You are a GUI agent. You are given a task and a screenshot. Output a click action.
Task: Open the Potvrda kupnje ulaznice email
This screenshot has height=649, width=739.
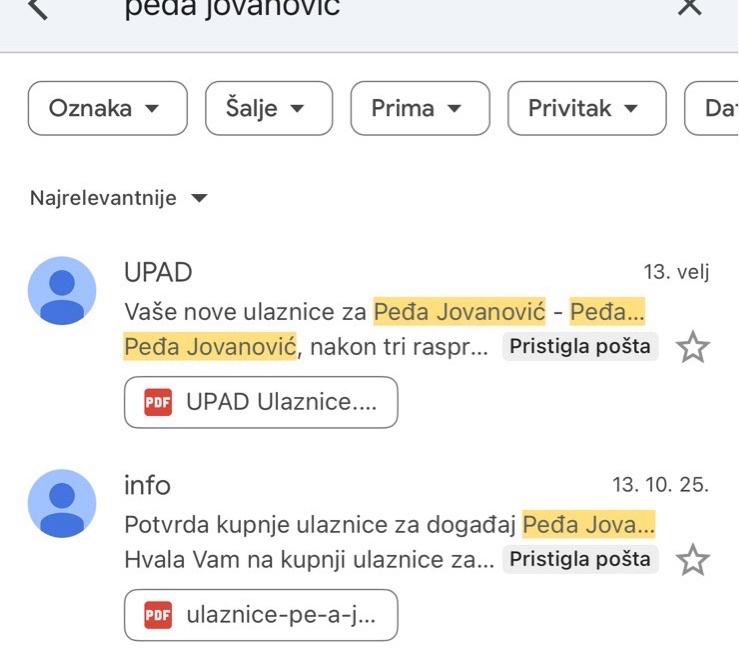(390, 524)
